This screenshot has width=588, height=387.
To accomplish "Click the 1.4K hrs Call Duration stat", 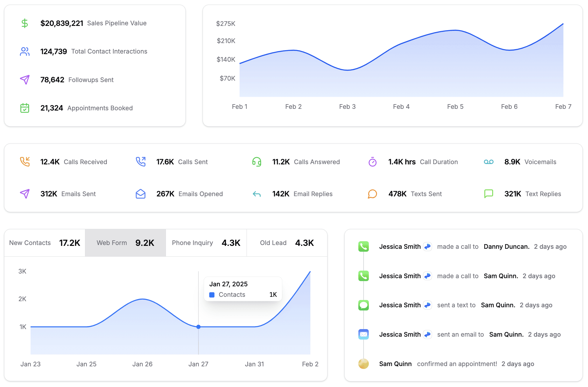I will (402, 162).
